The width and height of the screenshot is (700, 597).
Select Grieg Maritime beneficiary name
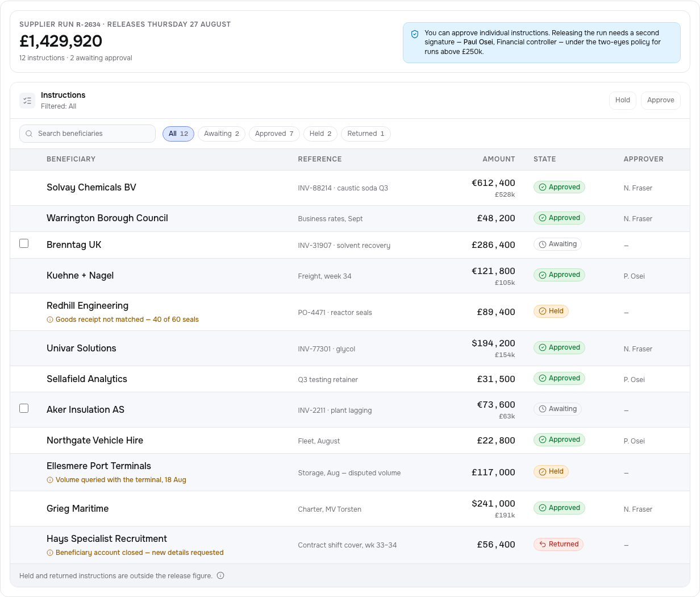78,509
